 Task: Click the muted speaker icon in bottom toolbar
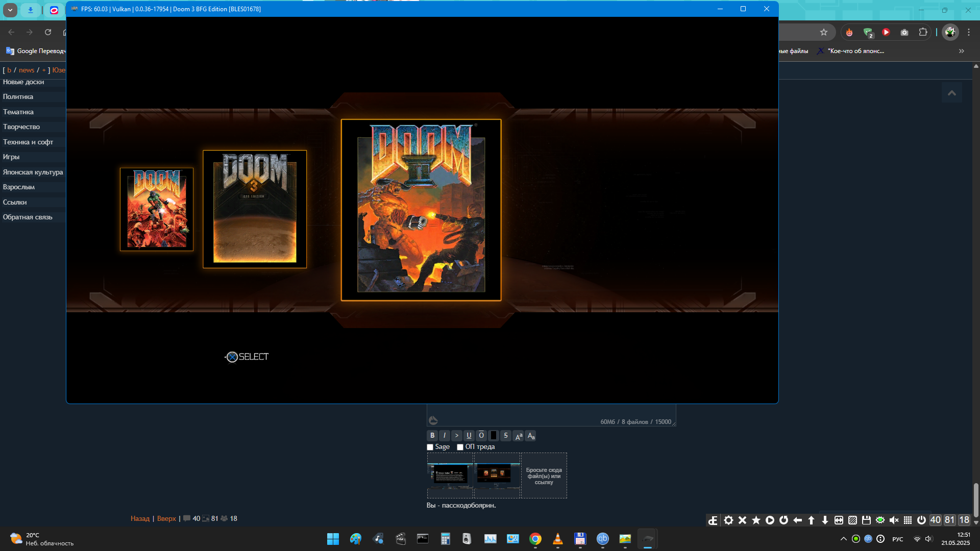coord(894,520)
